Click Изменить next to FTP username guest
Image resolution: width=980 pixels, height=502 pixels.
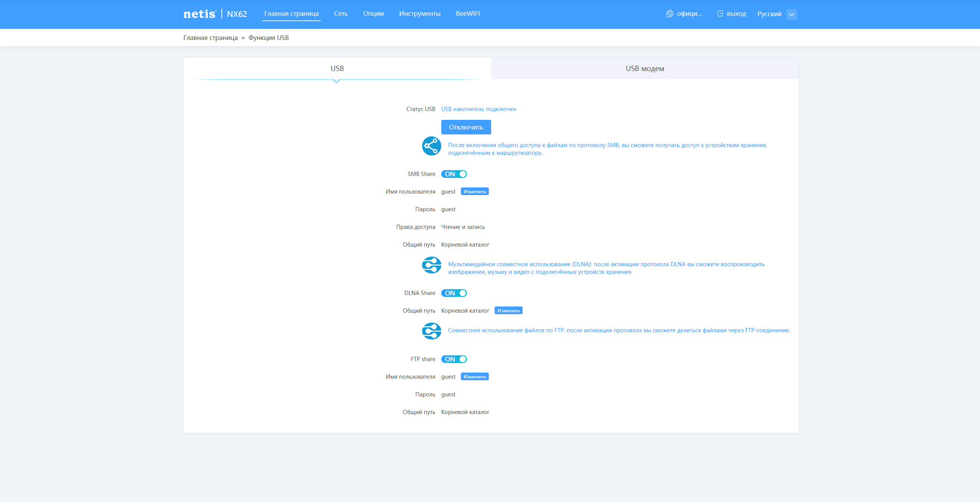[x=475, y=377]
